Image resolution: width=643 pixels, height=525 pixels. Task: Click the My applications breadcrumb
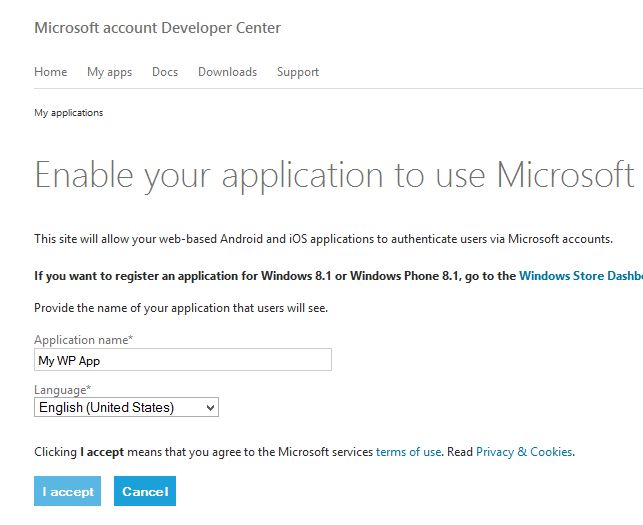68,113
